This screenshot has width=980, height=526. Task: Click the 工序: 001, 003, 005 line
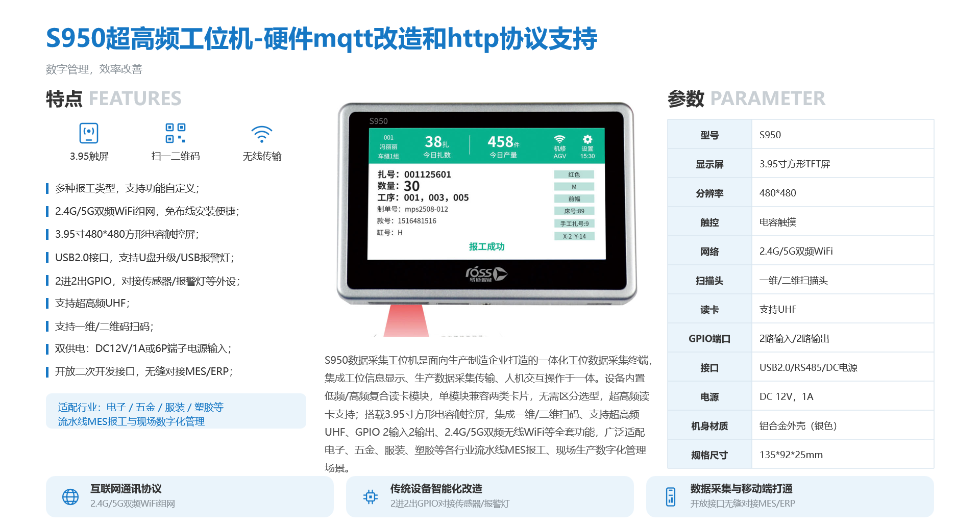click(423, 198)
